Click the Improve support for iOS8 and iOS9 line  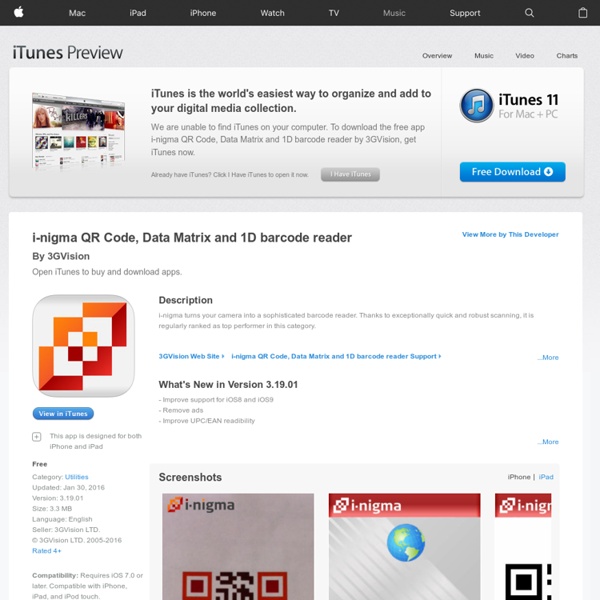point(216,399)
